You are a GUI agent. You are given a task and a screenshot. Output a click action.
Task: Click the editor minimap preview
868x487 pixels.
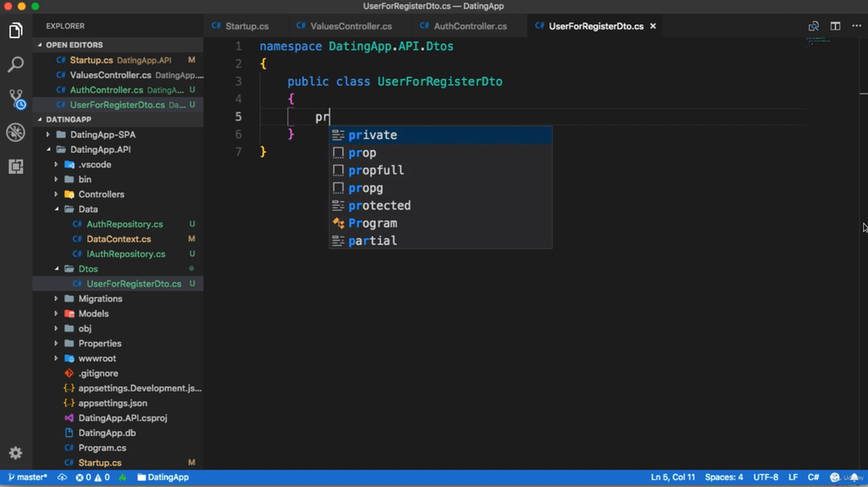(x=819, y=41)
